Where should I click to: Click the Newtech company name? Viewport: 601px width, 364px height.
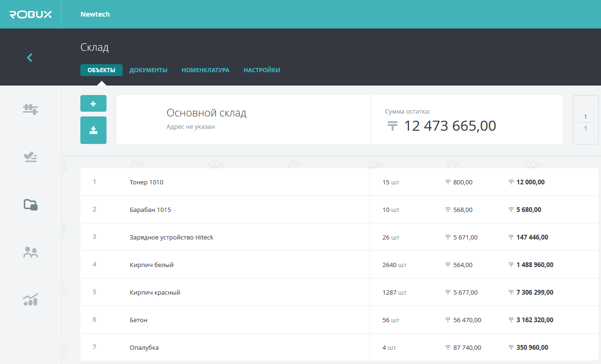95,14
